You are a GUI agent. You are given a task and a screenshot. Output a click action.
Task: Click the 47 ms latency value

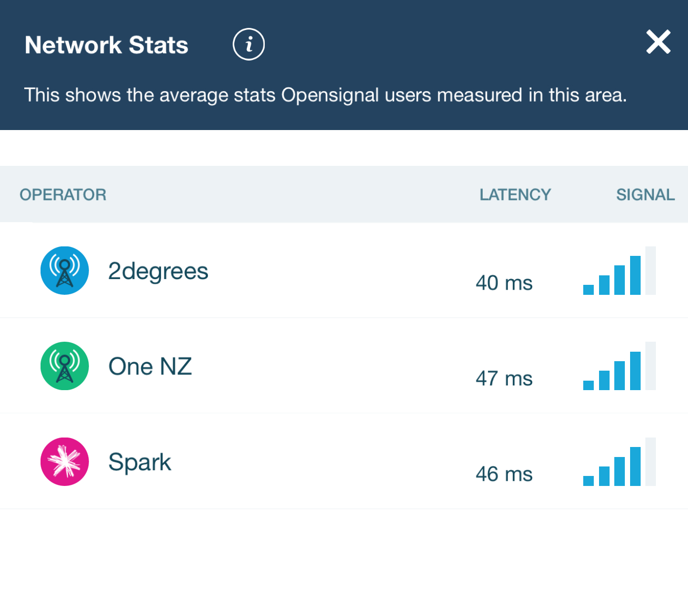[x=504, y=379]
